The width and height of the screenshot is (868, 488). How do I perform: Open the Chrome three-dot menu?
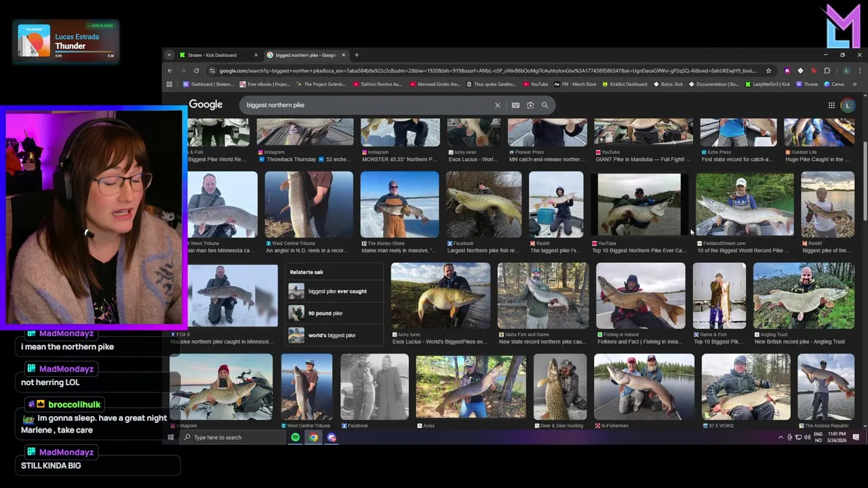pyautogui.click(x=859, y=70)
